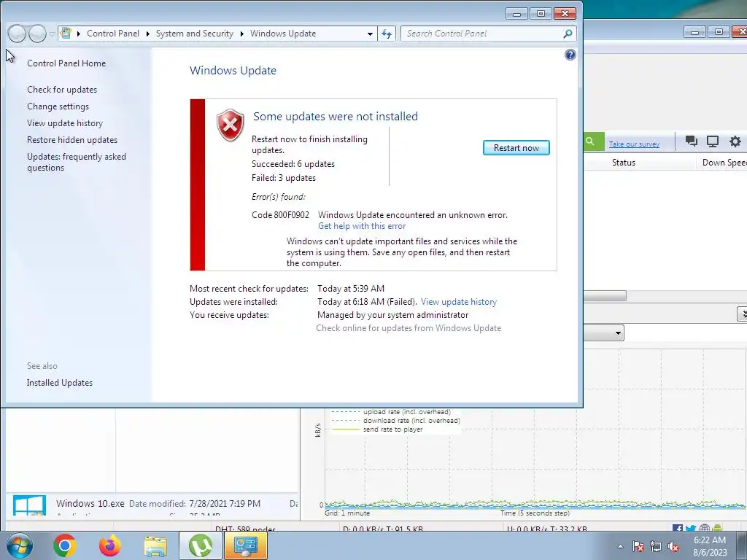Click the Restart now button
Image resolution: width=747 pixels, height=560 pixels.
click(516, 147)
